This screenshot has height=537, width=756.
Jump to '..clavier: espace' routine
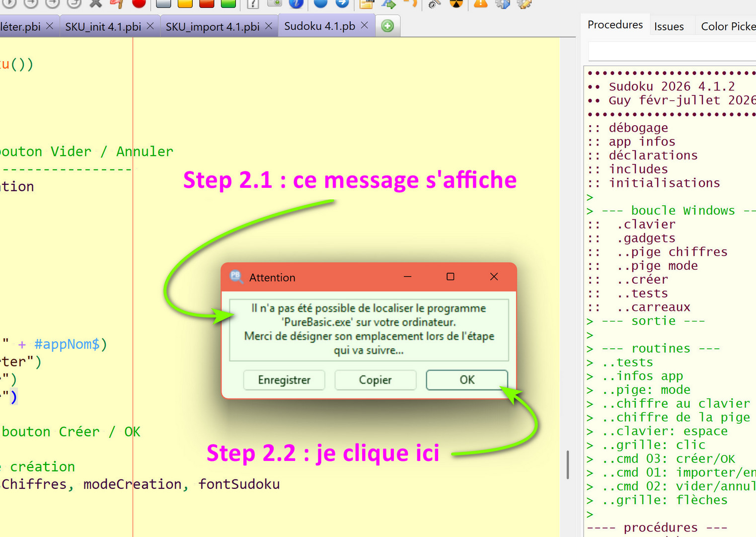click(664, 431)
